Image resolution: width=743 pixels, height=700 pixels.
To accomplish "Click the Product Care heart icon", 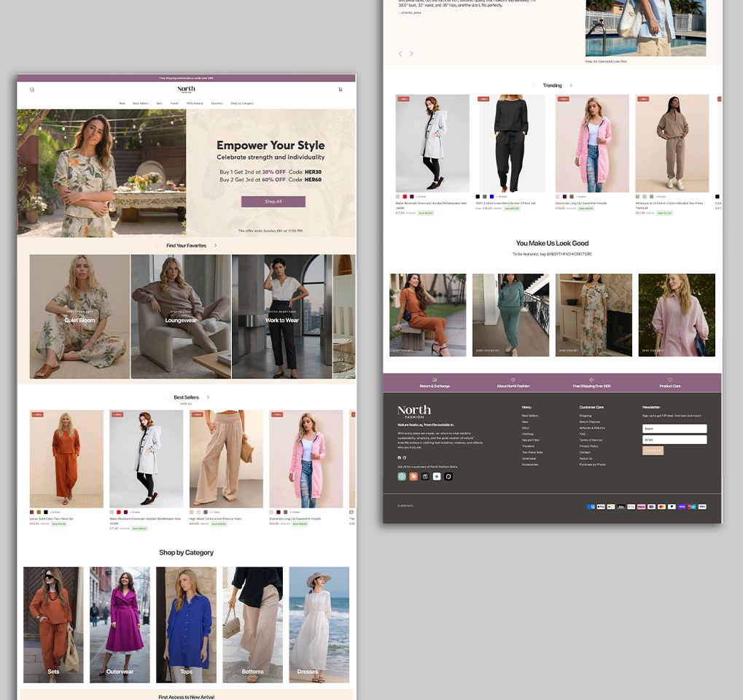I will pyautogui.click(x=669, y=380).
